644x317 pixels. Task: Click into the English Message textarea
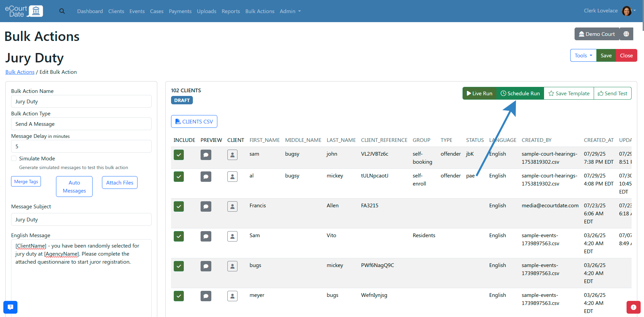click(x=81, y=278)
